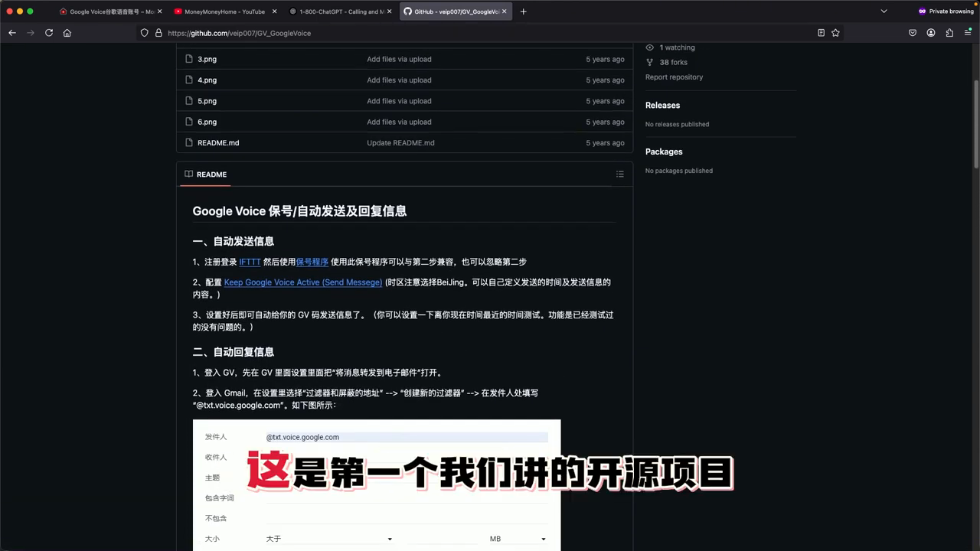Click the file icon for 5.png
The height and width of the screenshot is (551, 980).
click(x=189, y=101)
